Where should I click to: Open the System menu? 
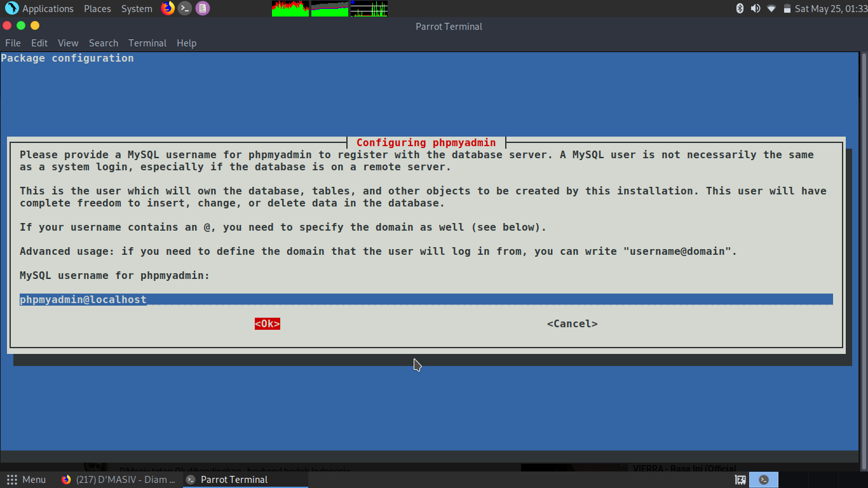[135, 8]
